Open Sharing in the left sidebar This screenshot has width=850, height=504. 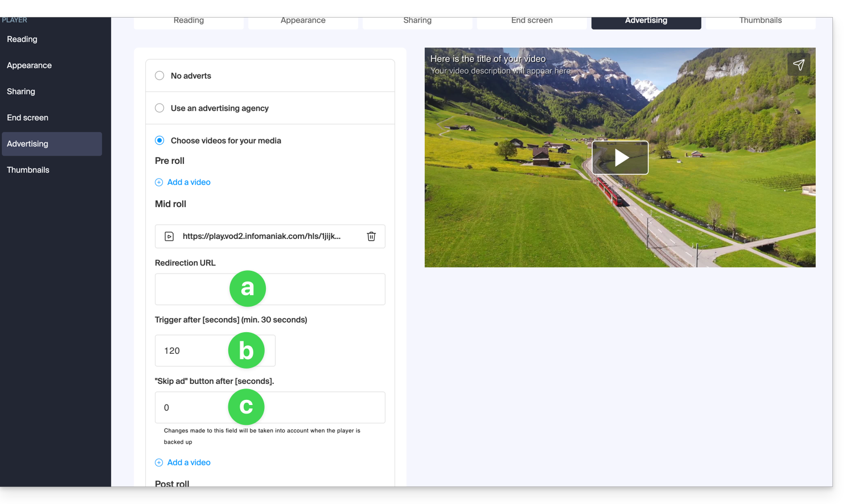tap(21, 92)
